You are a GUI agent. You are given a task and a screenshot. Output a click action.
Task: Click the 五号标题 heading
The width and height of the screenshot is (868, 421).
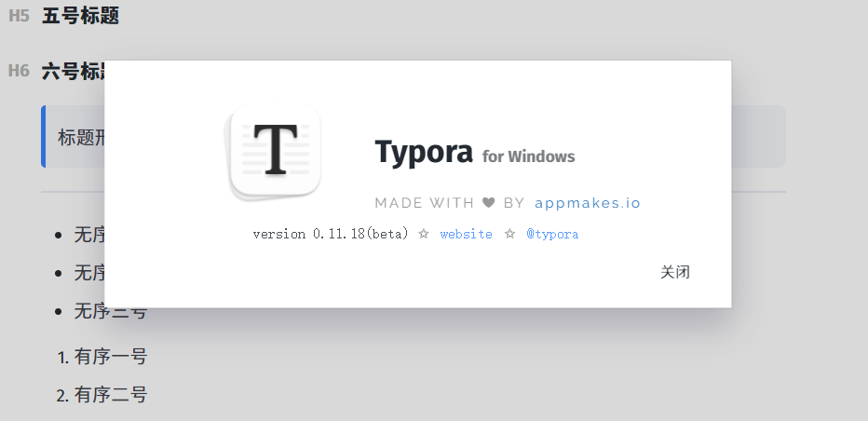81,16
